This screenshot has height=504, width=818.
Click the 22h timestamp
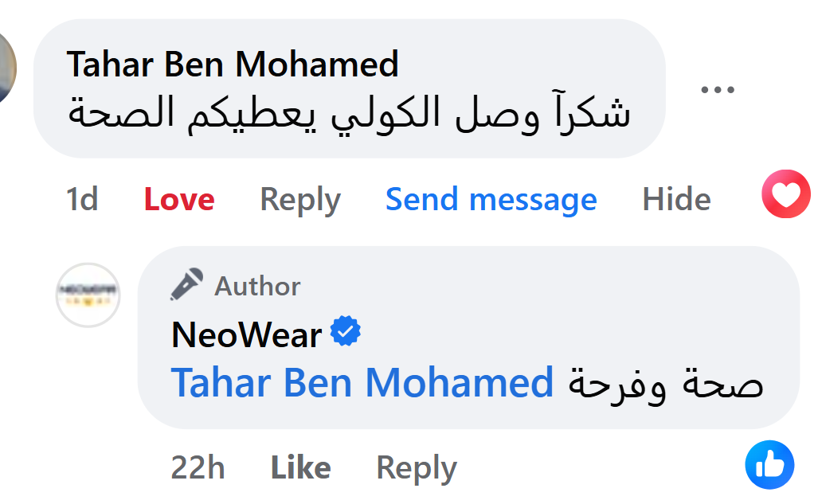198,467
